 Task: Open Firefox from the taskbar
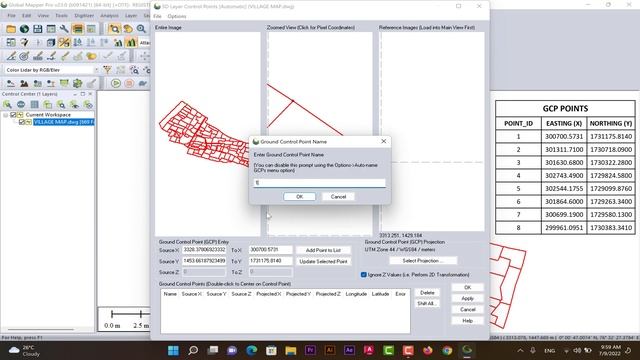pyautogui.click(x=427, y=350)
